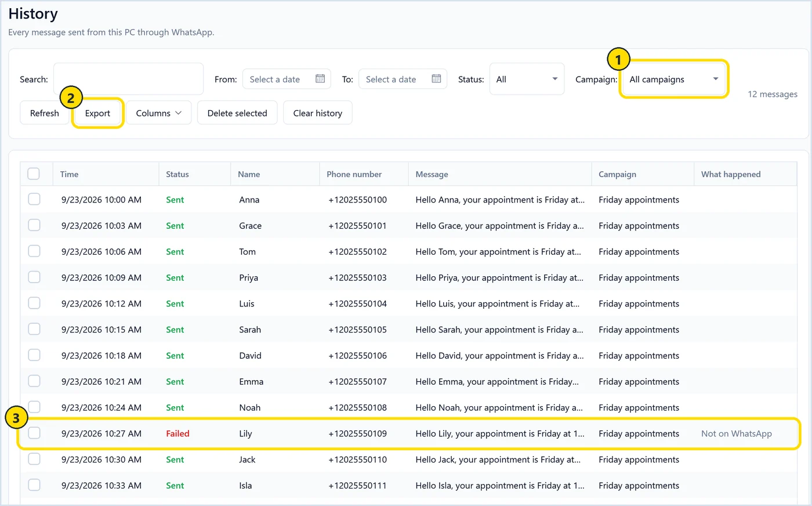Click the time 9/23/2026 10:30 AM
Image resolution: width=812 pixels, height=506 pixels.
(x=101, y=460)
